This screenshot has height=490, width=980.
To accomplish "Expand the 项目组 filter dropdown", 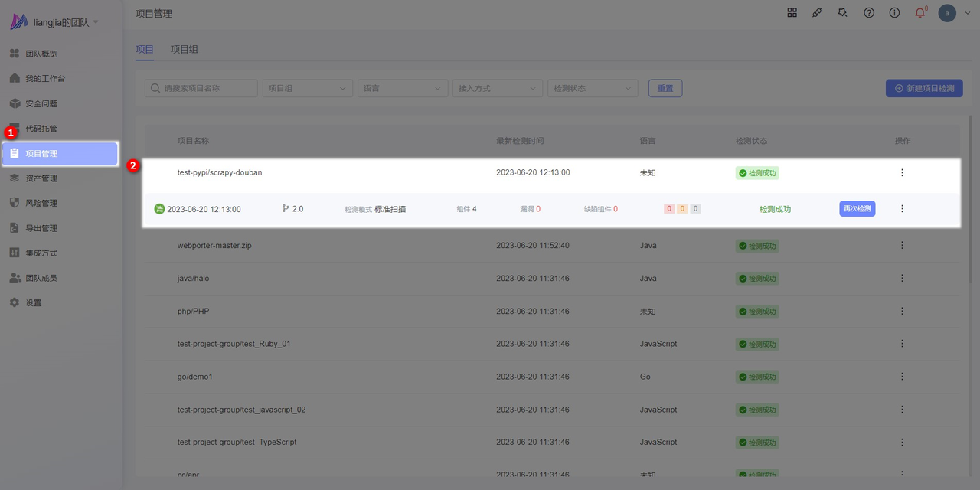I will pos(307,89).
